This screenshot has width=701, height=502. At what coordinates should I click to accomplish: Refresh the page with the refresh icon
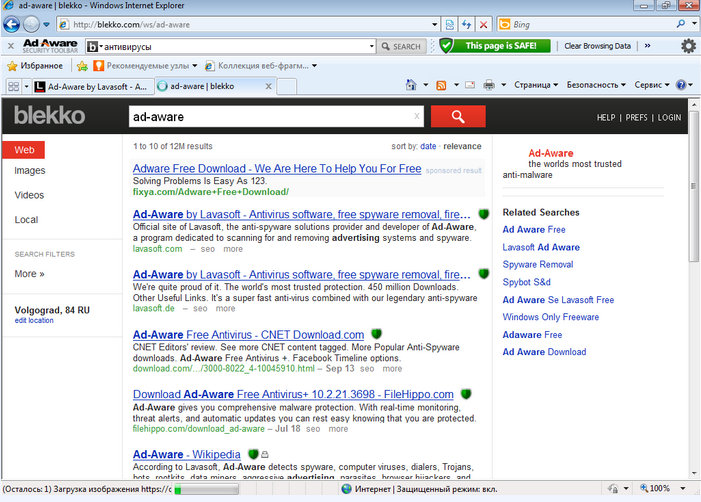[466, 25]
